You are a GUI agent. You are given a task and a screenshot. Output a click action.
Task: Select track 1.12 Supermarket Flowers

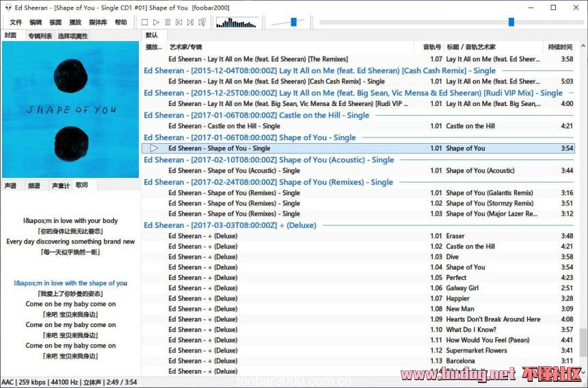point(358,350)
